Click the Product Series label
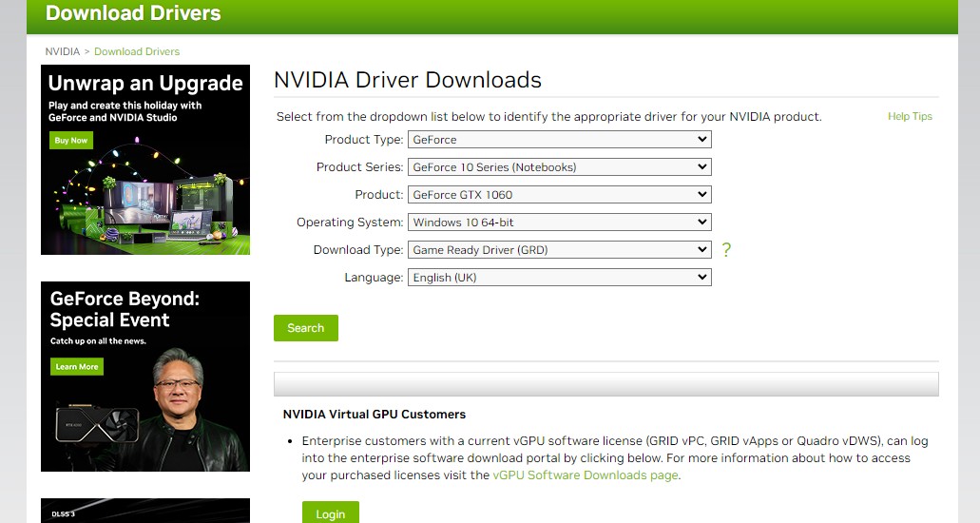The height and width of the screenshot is (523, 980). 359,167
